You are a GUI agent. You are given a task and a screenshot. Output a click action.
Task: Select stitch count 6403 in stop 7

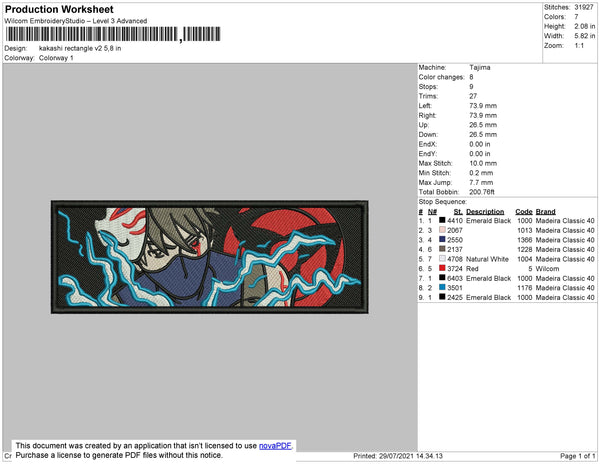(x=455, y=278)
